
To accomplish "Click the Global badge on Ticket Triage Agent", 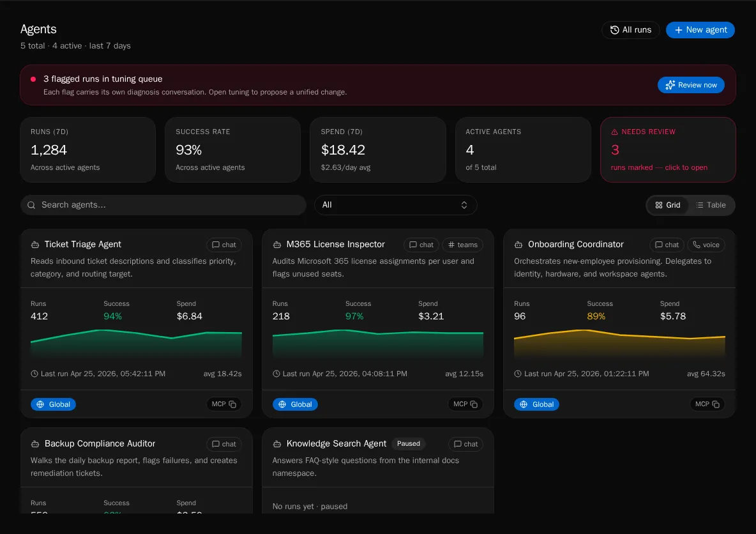I will [53, 404].
